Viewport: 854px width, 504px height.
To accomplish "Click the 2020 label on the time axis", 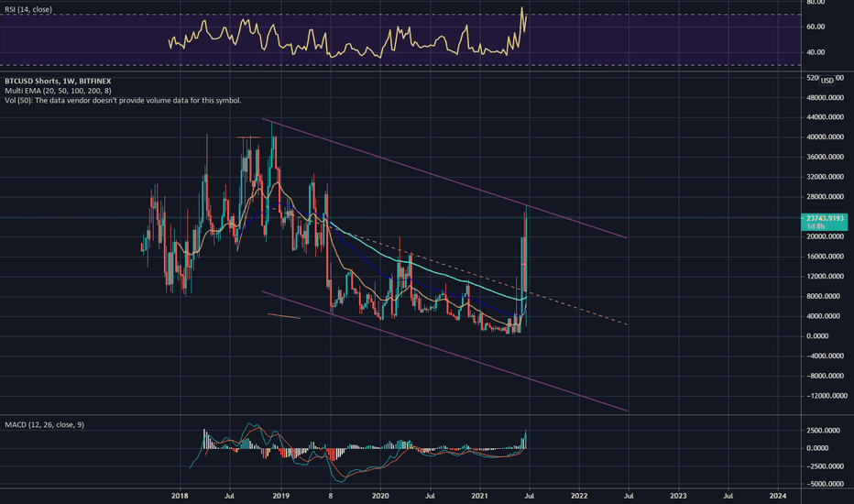I will (380, 496).
